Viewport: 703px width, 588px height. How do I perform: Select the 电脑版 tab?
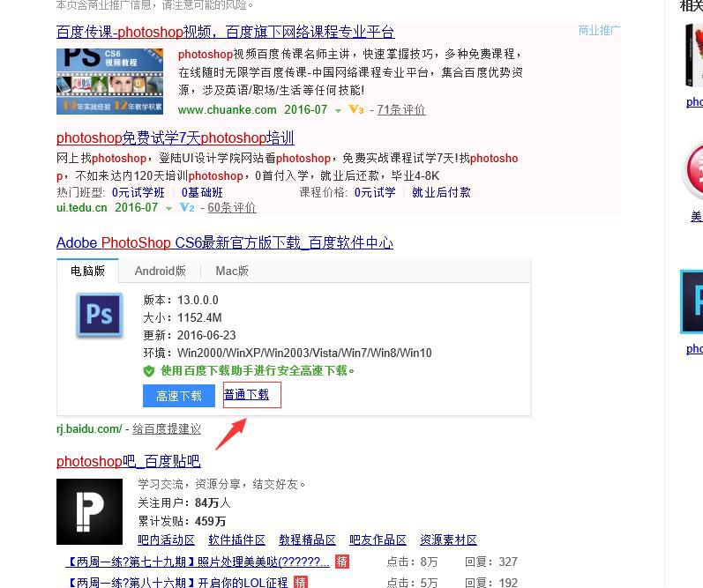88,271
